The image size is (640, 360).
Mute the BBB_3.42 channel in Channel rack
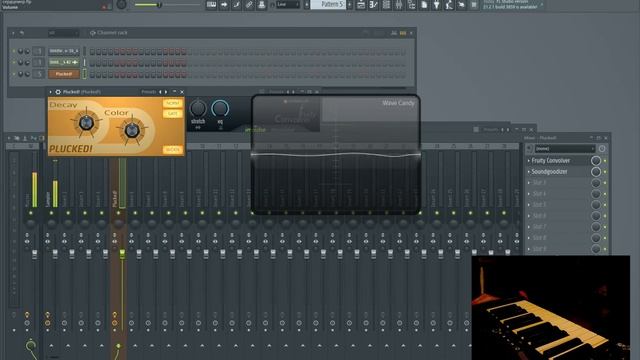[14, 63]
